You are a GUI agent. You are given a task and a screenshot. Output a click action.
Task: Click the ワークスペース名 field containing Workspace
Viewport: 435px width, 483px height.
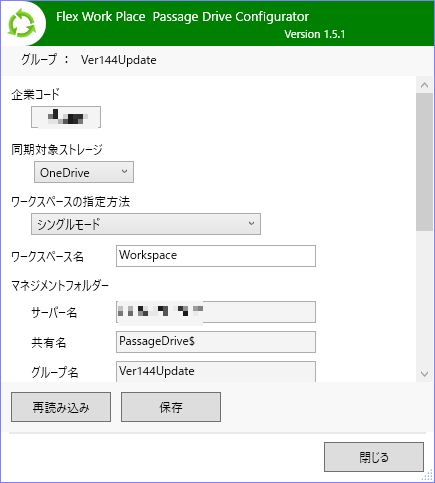[x=216, y=256]
